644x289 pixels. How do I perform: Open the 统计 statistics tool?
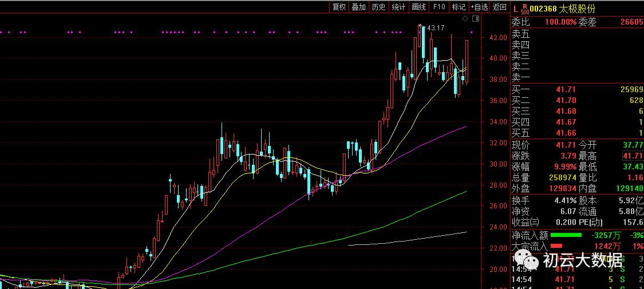(x=398, y=6)
